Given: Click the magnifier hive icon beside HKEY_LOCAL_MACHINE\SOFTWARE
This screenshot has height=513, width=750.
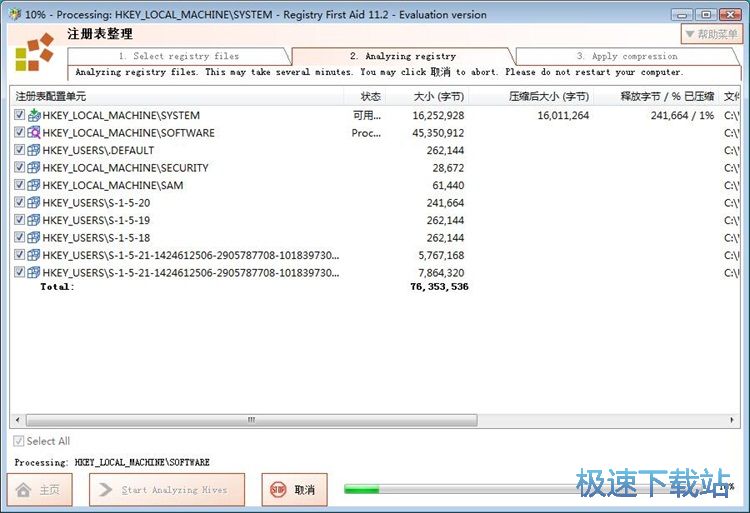Looking at the screenshot, I should pos(34,132).
